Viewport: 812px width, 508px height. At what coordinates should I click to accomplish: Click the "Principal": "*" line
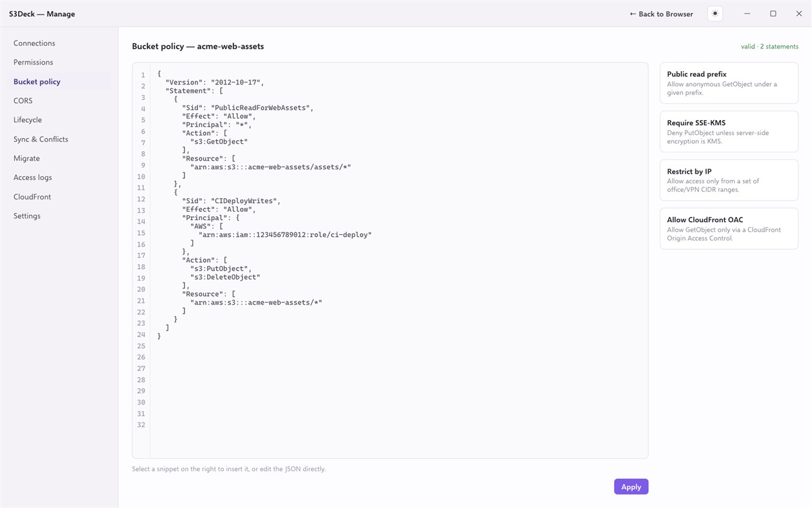click(x=217, y=125)
